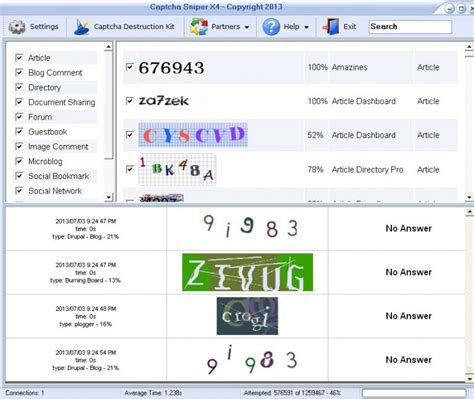Open Captcha Destruction Kit from toolbar

134,27
